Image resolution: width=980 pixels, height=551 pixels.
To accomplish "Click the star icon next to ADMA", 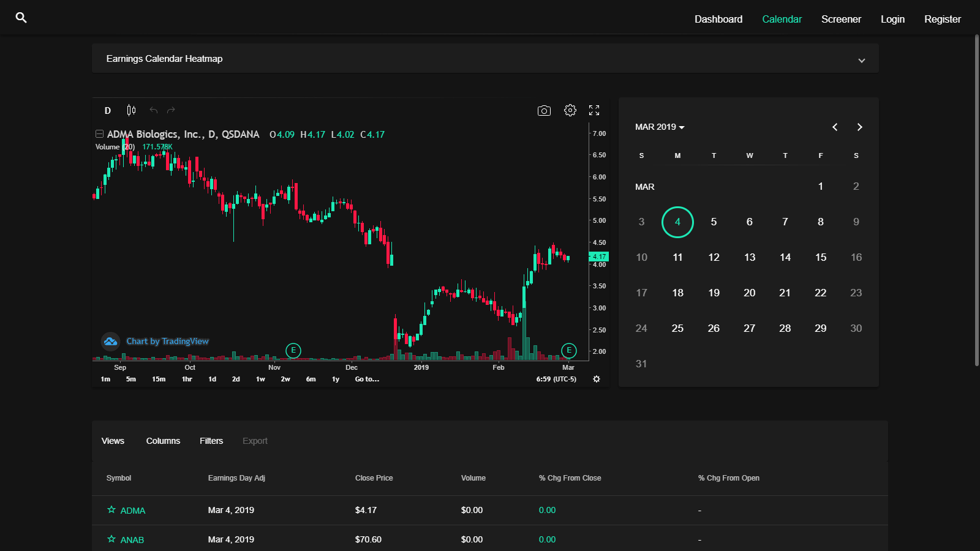I will coord(111,510).
